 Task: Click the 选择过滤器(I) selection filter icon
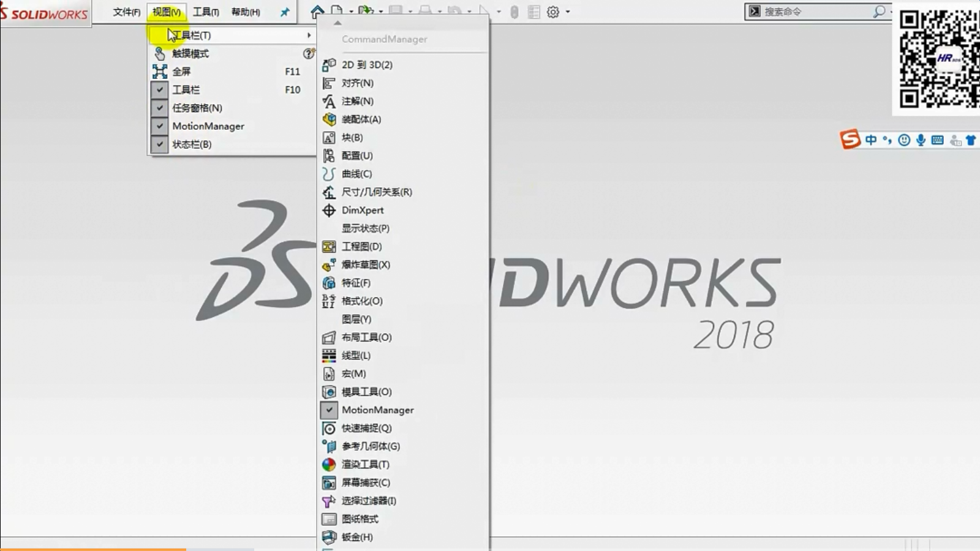point(329,501)
